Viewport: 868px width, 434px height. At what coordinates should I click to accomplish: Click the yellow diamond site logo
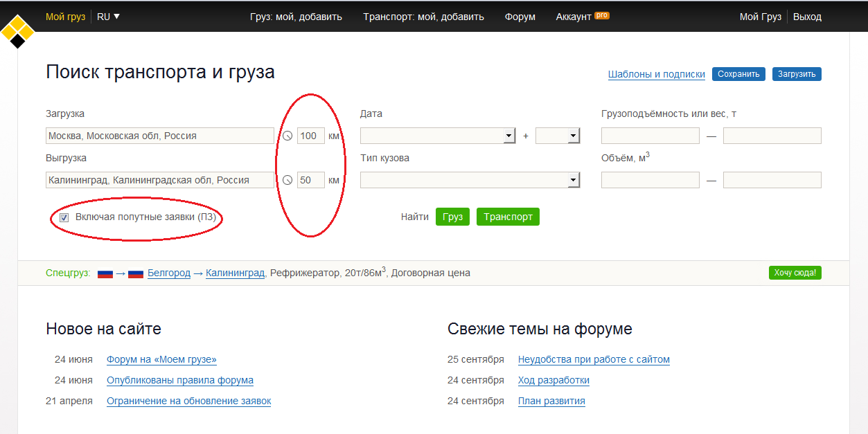(18, 30)
